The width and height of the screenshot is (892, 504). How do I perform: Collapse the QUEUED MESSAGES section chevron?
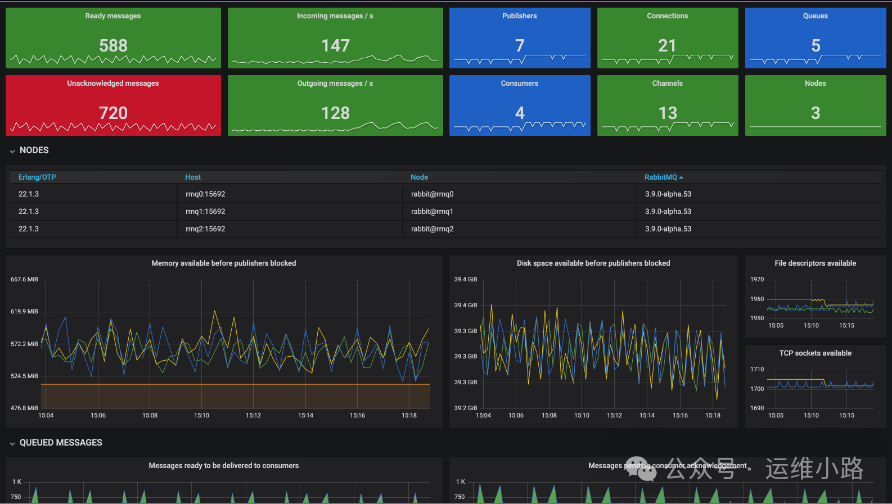pos(12,444)
